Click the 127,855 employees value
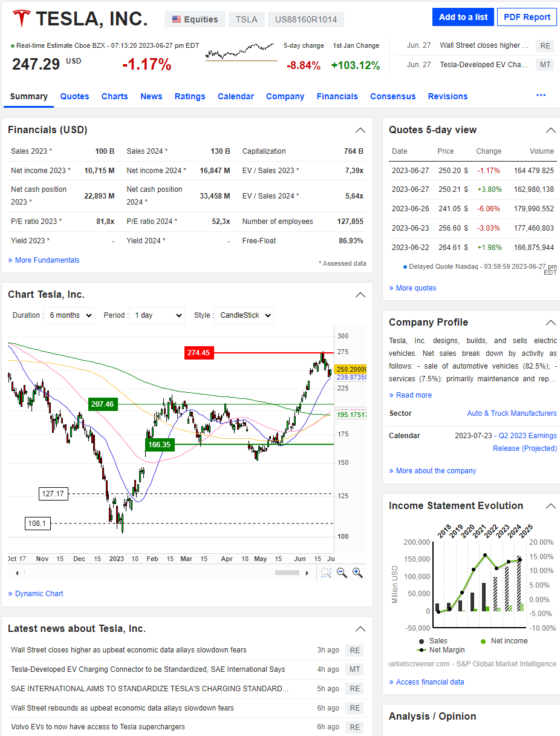Image resolution: width=560 pixels, height=736 pixels. coord(350,222)
